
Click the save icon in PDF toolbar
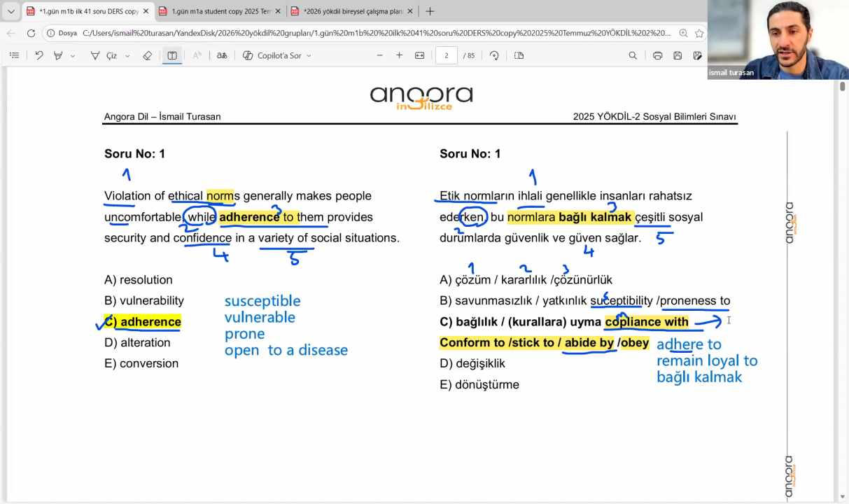point(678,55)
